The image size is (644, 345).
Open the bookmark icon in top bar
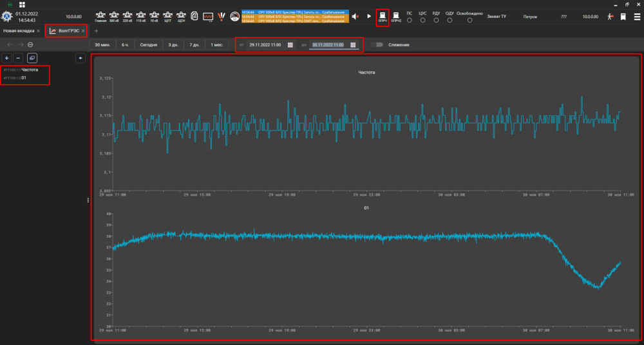tap(623, 17)
